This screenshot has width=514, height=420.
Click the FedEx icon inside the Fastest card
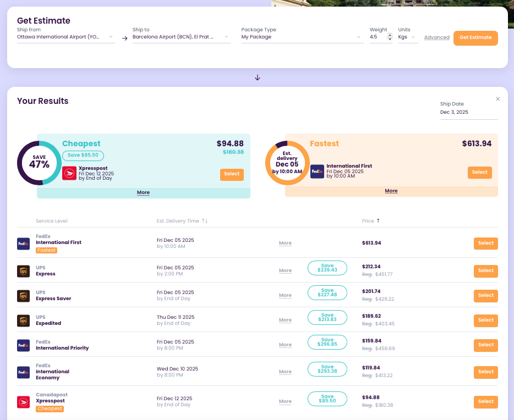tap(317, 172)
